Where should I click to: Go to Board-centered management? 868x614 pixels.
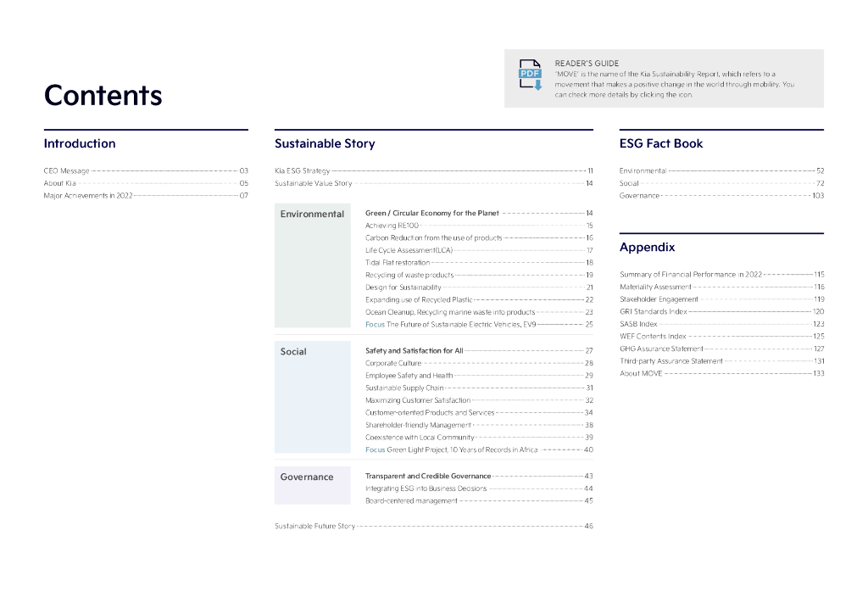click(x=479, y=501)
